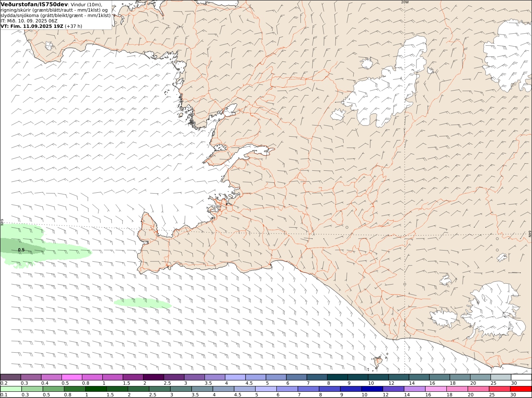The height and width of the screenshot is (398, 532).
Task: Click the pink lower legend swatch labeled 20
Action: point(478,389)
